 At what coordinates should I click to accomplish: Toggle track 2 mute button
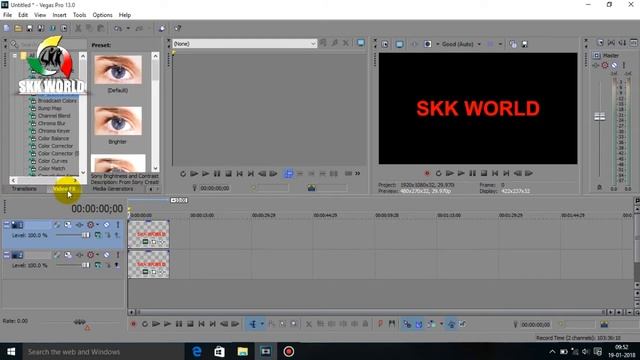pos(106,255)
